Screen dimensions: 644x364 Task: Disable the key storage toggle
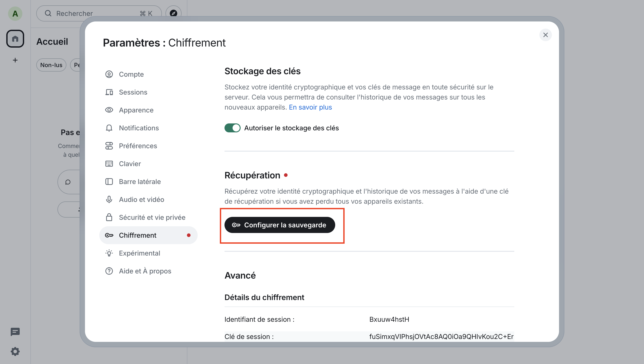pos(232,128)
